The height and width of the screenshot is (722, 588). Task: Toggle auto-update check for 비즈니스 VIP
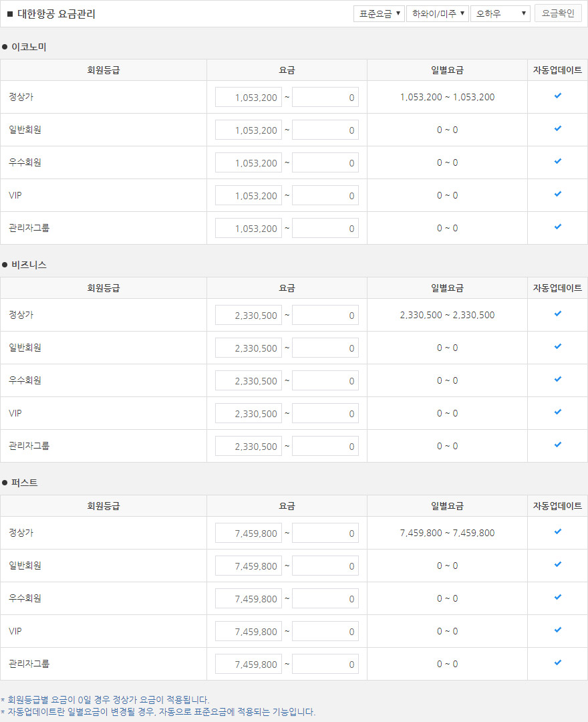558,412
